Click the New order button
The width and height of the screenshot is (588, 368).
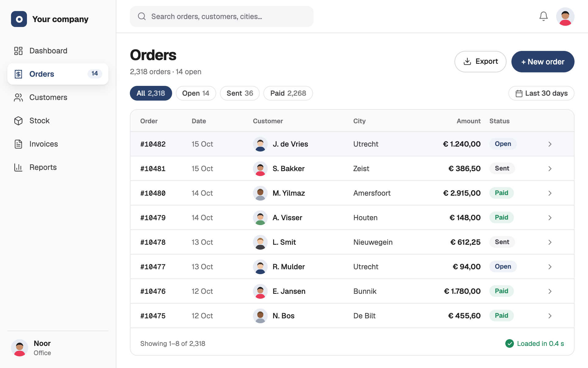coord(543,62)
